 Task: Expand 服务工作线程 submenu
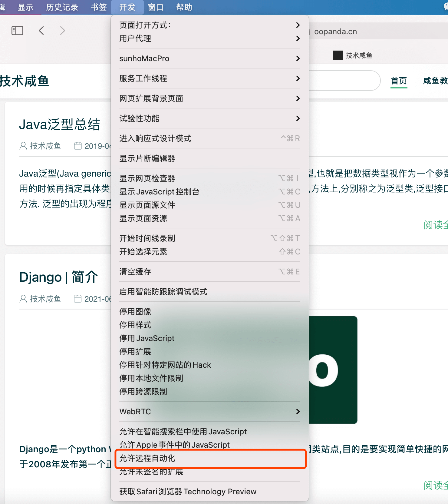click(x=210, y=78)
